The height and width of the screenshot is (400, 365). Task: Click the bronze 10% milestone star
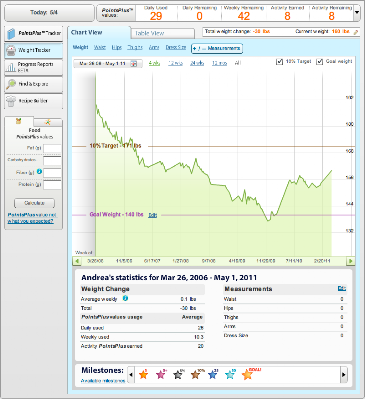click(196, 374)
